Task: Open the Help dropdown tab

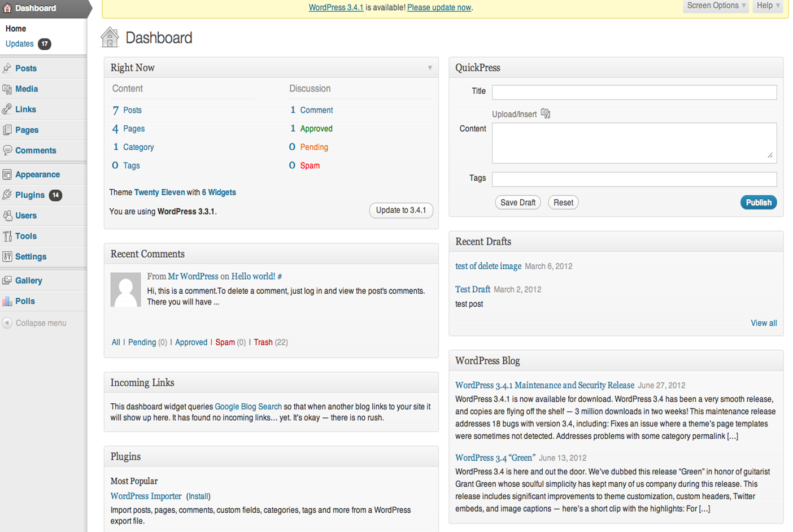Action: coord(768,6)
